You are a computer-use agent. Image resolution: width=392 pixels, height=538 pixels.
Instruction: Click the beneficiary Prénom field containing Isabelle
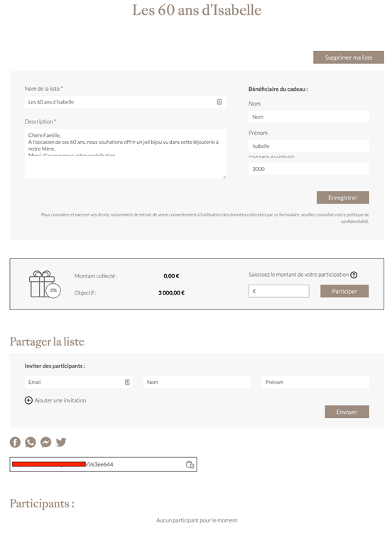(309, 146)
